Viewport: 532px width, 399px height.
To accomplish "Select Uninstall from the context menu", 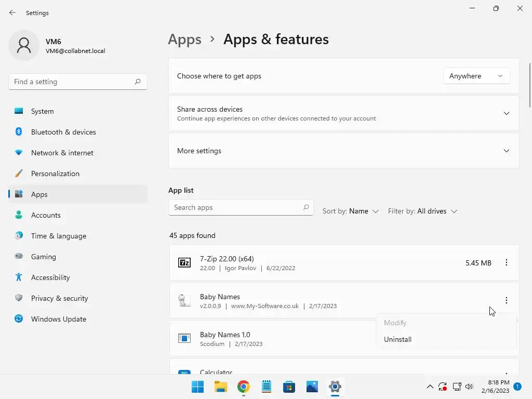I will pos(398,339).
